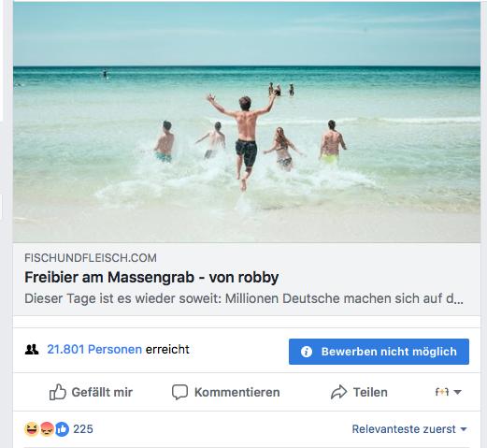Open the beach photo preview thumbnail
This screenshot has width=487, height=448.
click(247, 122)
